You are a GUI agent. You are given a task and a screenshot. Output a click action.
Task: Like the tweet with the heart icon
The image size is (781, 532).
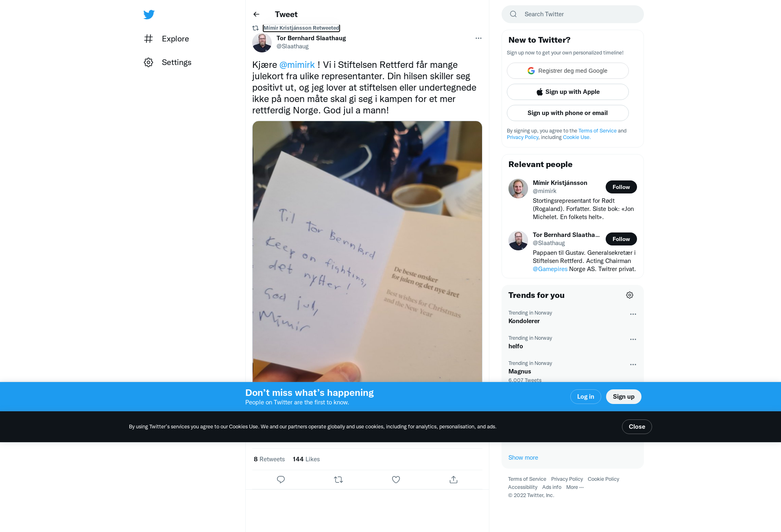pyautogui.click(x=396, y=480)
